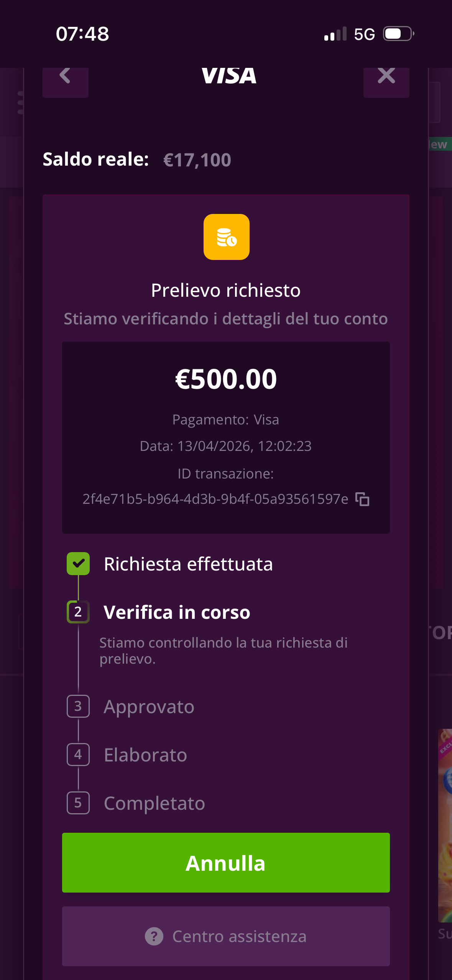This screenshot has height=980, width=452.
Task: Copy the transaction ID
Action: 362,499
